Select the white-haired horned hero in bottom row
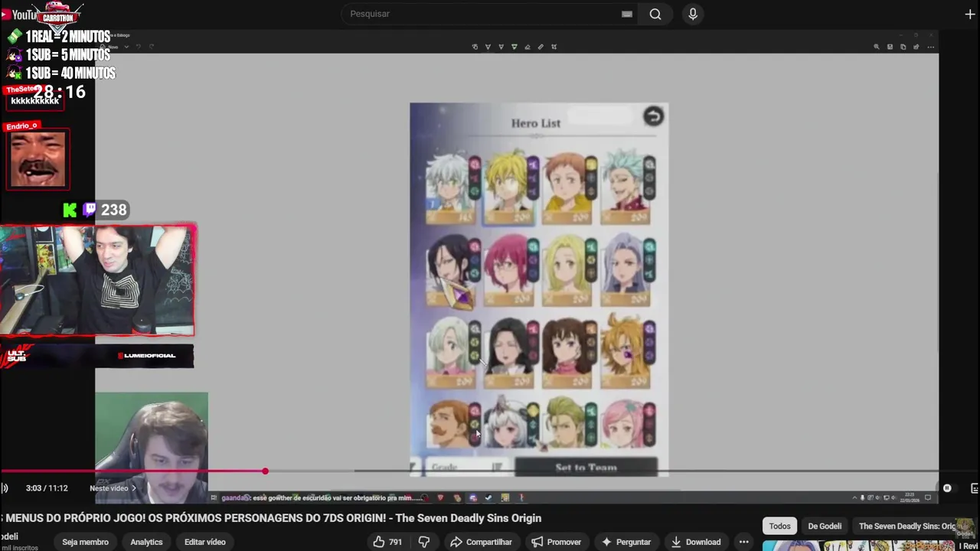This screenshot has width=980, height=551. point(511,423)
